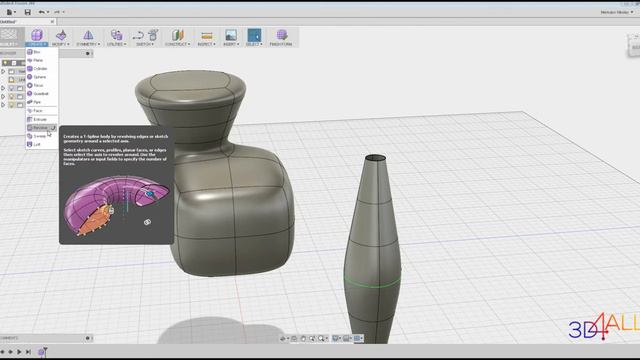Image resolution: width=640 pixels, height=360 pixels.
Task: Choose Extrude from the Create menu
Action: [41, 120]
